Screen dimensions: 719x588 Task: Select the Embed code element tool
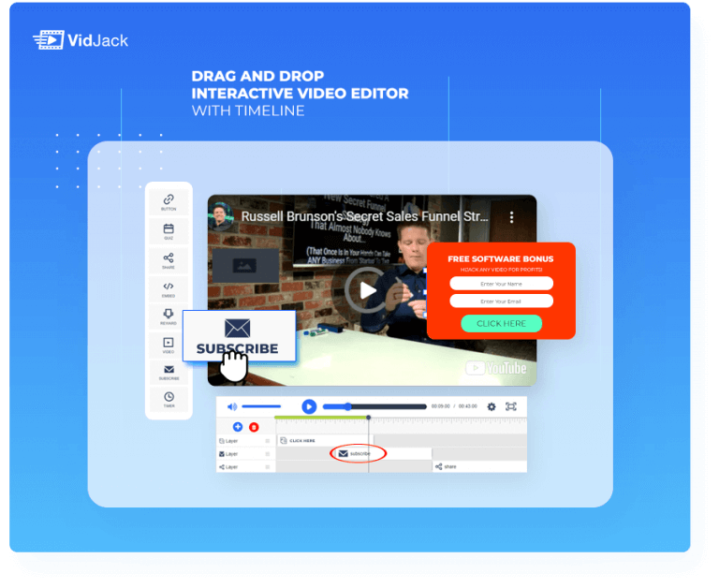[x=169, y=289]
